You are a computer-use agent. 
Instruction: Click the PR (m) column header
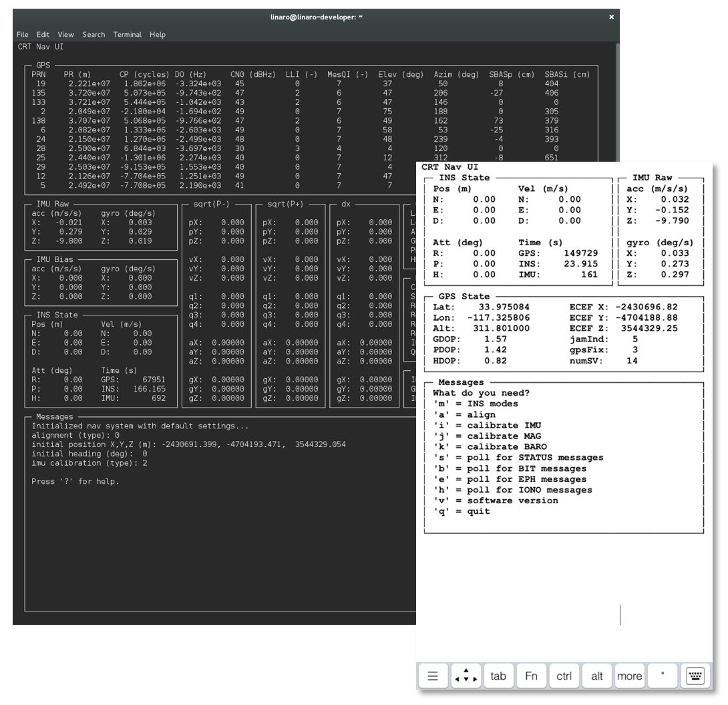[77, 74]
